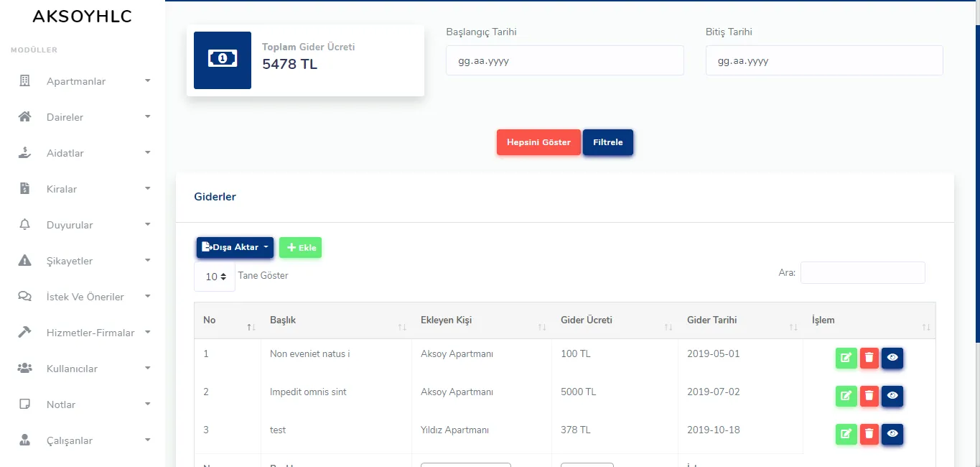The width and height of the screenshot is (980, 467).
Task: Click the Başlangıç Tarihi date field
Action: (565, 60)
